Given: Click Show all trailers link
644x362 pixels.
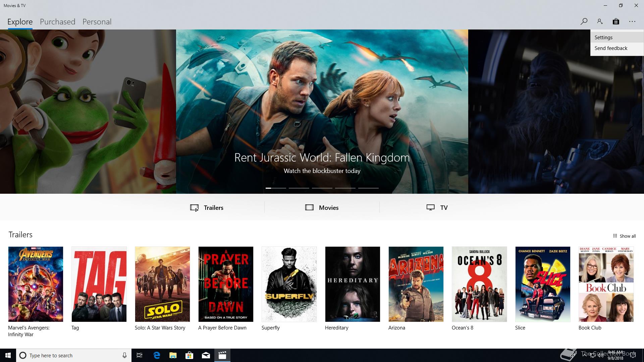Looking at the screenshot, I should [x=624, y=236].
